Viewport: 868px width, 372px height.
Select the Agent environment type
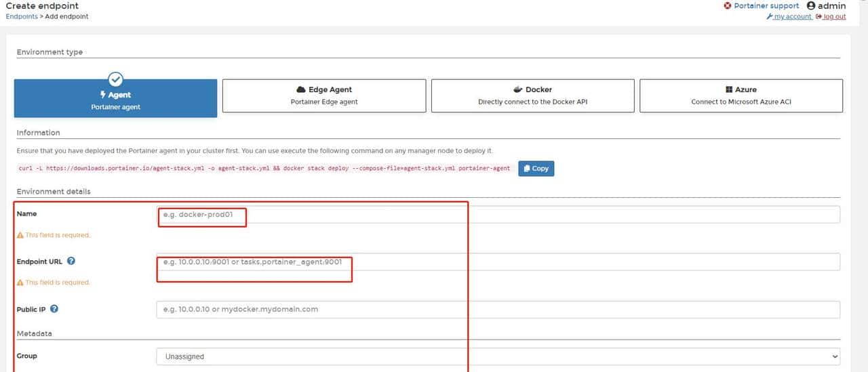(x=115, y=98)
